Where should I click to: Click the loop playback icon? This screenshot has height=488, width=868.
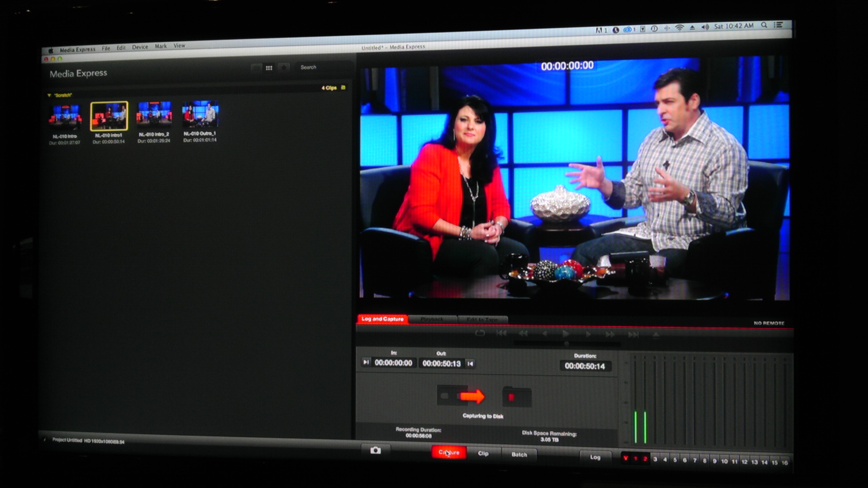tap(480, 333)
